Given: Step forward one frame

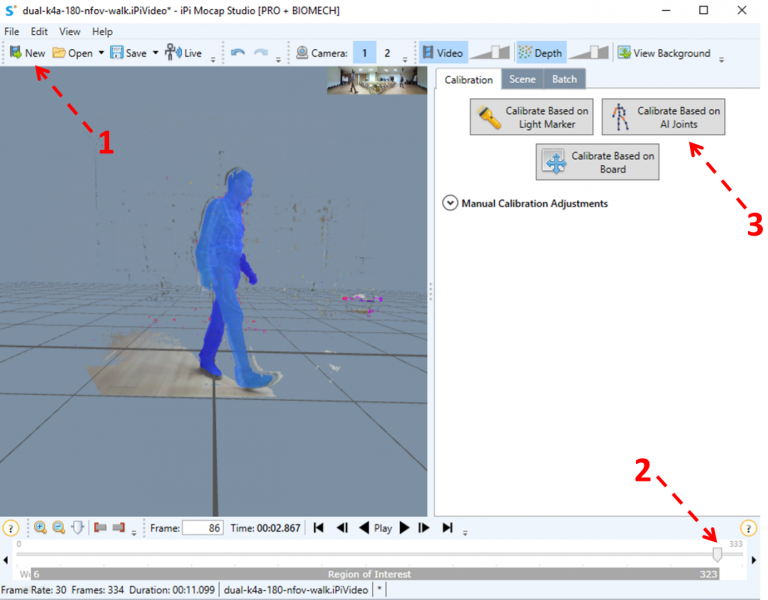Looking at the screenshot, I should 424,528.
